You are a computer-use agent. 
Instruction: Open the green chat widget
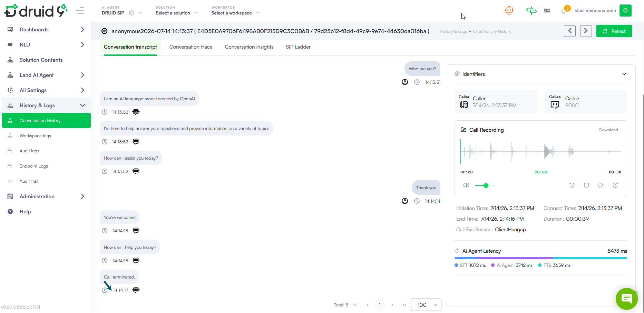[626, 299]
